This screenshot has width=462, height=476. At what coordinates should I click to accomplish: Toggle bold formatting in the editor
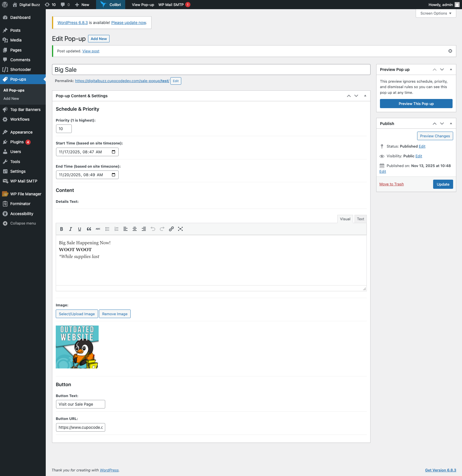(61, 229)
